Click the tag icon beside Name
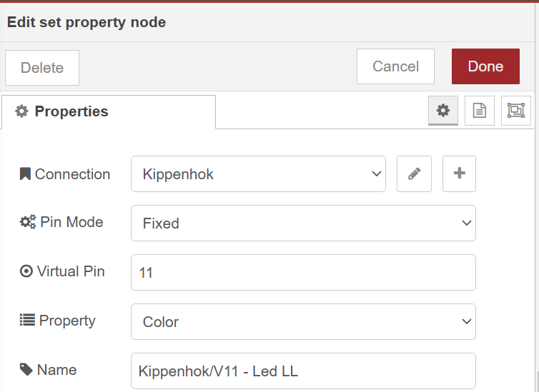Viewport: 539px width, 392px height. (x=26, y=369)
